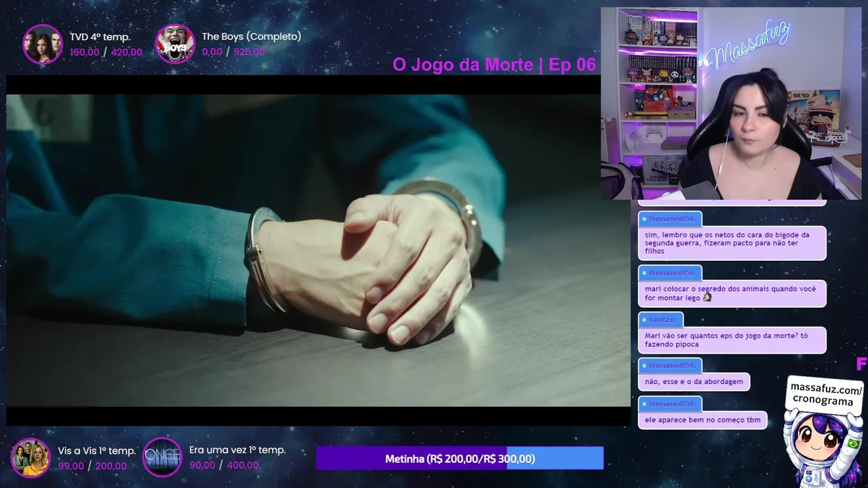Click chat message about cara do bigode
This screenshot has height=488, width=868.
(732, 243)
